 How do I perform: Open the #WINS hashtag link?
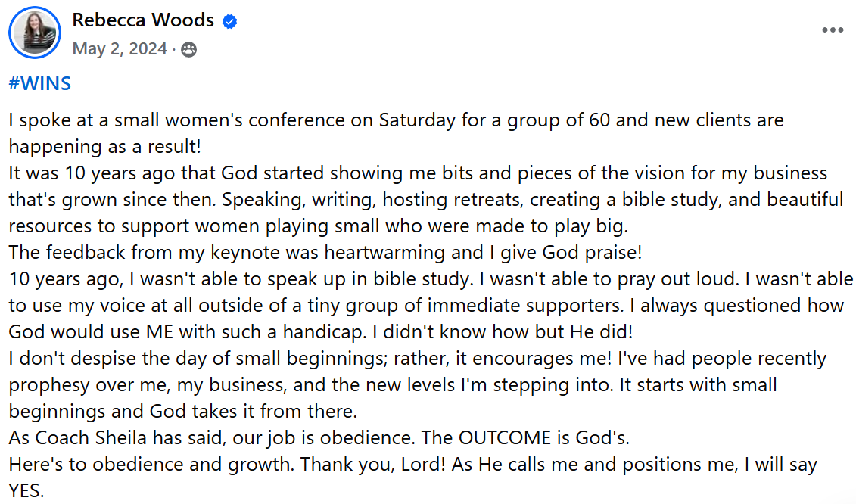(40, 83)
